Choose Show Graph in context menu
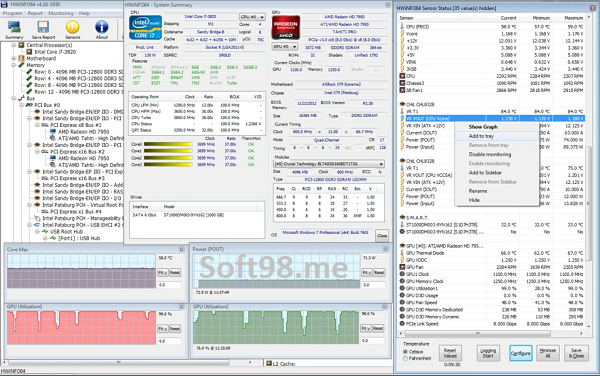This screenshot has height=376, width=600. pos(483,127)
